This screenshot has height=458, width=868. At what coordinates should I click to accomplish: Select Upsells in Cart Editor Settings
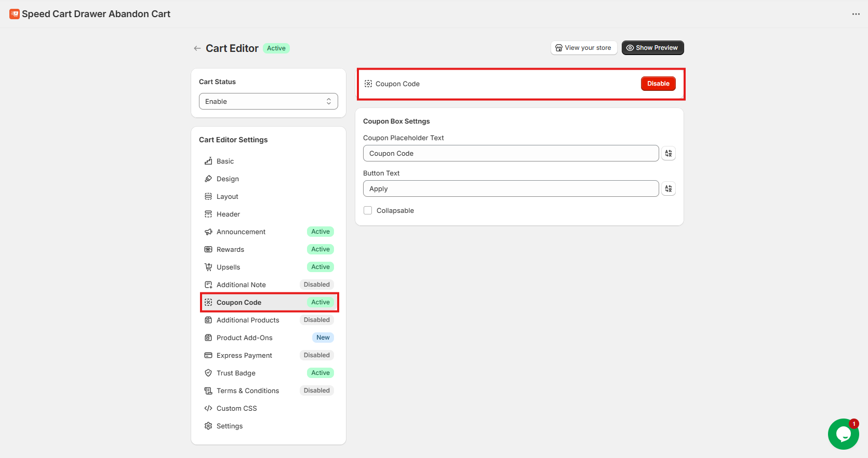(x=228, y=267)
